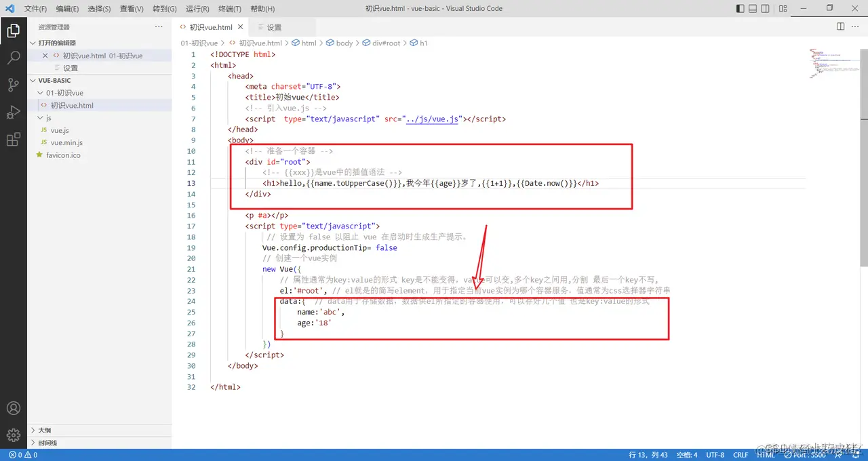Click status bar 行 13, 列 43 position
This screenshot has width=868, height=461.
click(648, 455)
